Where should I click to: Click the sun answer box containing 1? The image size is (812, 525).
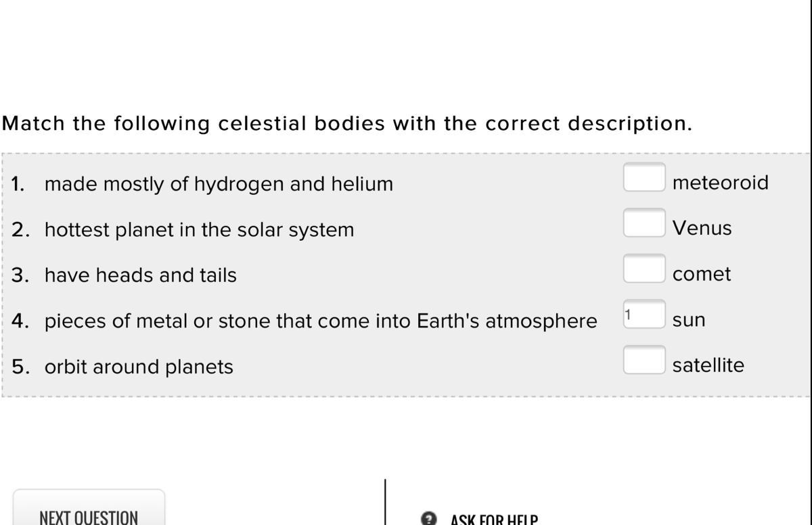[x=644, y=315]
